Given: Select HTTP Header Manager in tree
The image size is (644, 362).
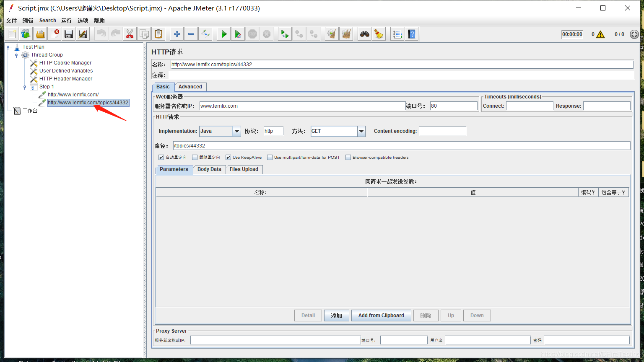Looking at the screenshot, I should pyautogui.click(x=66, y=79).
